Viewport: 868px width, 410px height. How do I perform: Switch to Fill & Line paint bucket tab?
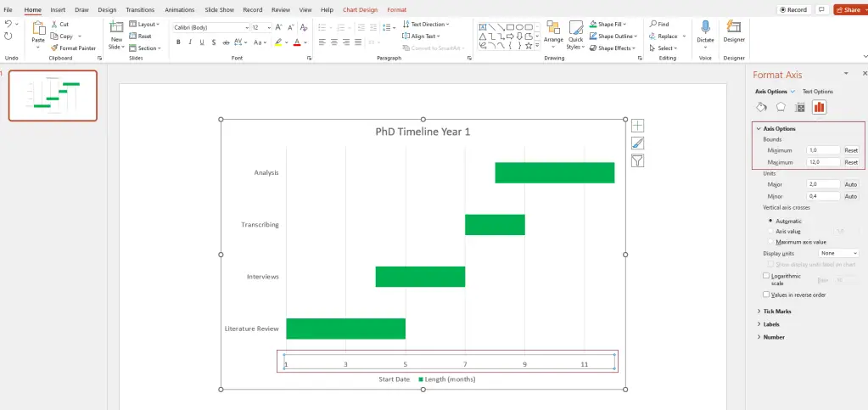click(x=762, y=107)
